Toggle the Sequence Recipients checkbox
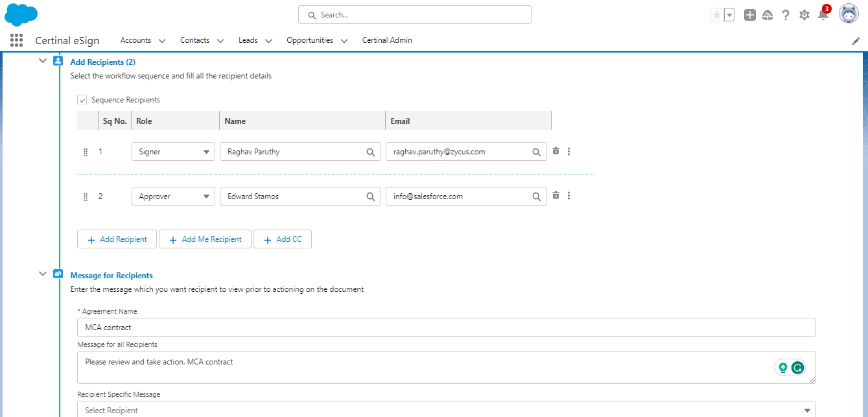Viewport: 868px width, 417px height. (x=82, y=100)
